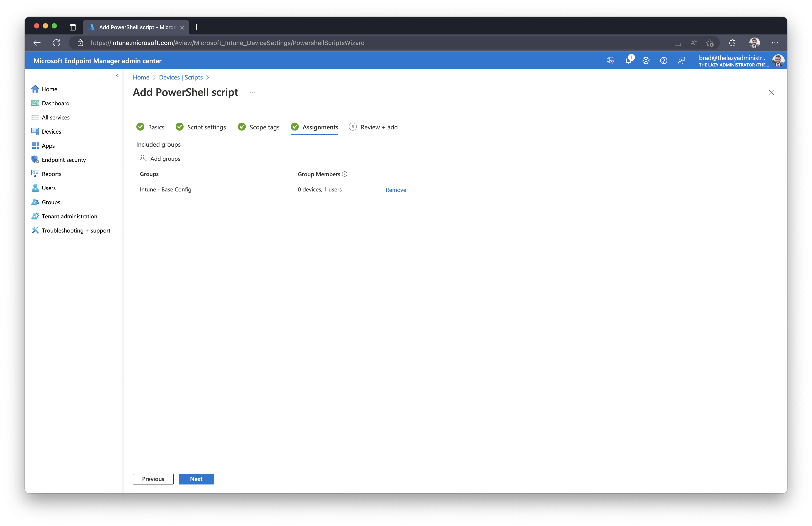Open Groups in the sidebar
Viewport: 812px width, 526px height.
(x=46, y=202)
